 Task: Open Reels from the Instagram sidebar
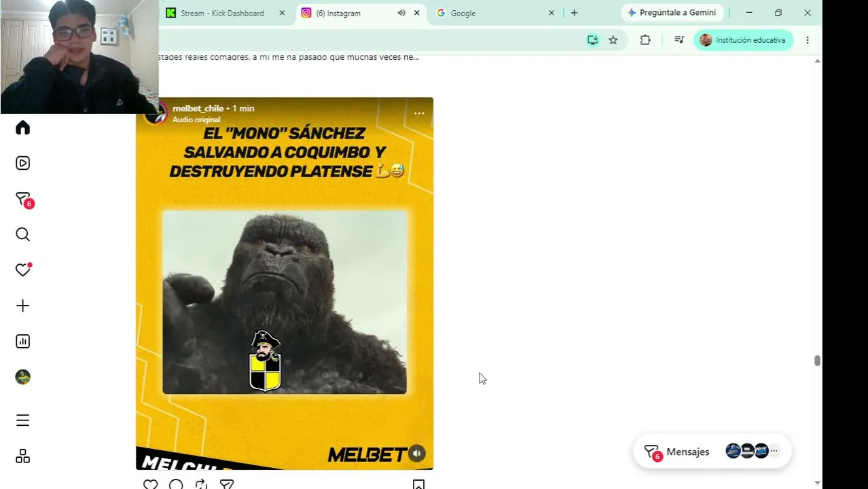[x=22, y=163]
